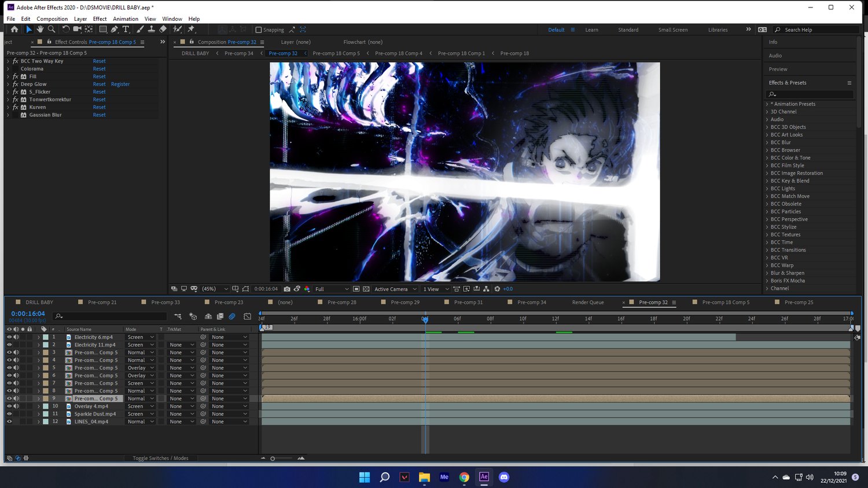
Task: Select the Zoom magnifier tool
Action: pos(52,30)
